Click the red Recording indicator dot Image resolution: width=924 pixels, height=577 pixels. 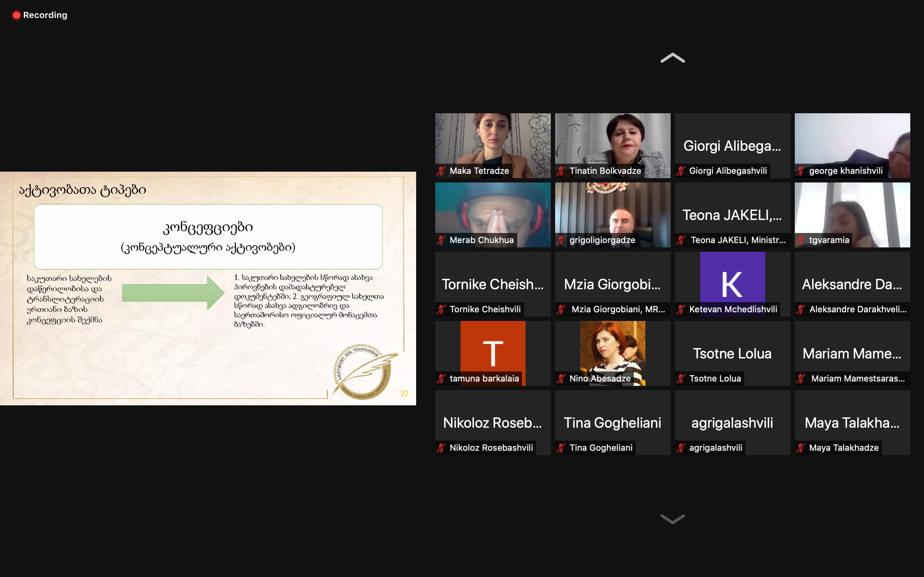tap(16, 15)
